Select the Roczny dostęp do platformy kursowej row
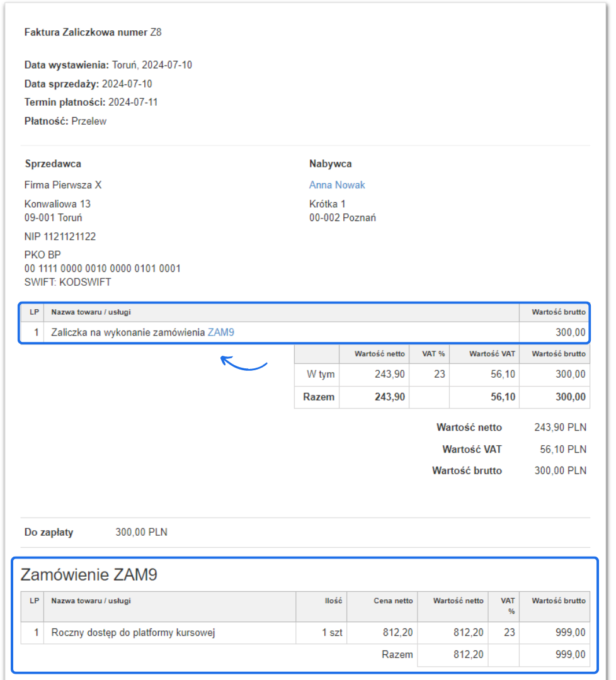The image size is (616, 680). pyautogui.click(x=133, y=633)
